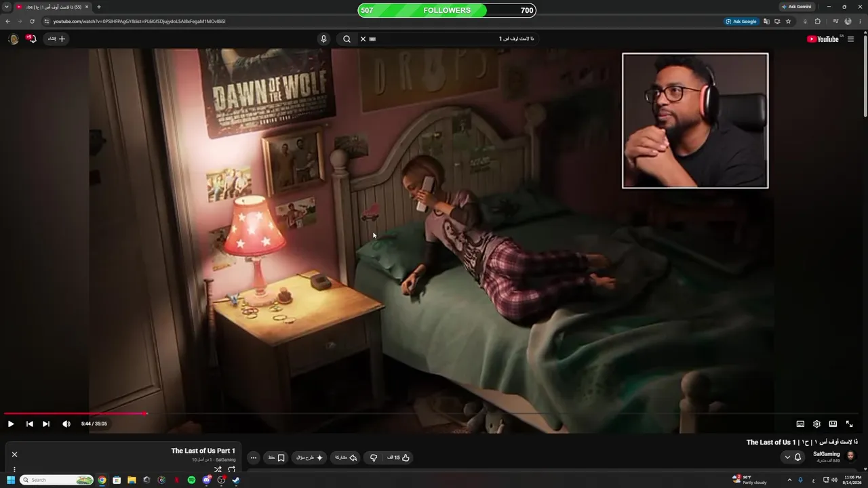
Task: Skip to the previous playlist video
Action: coord(30,424)
